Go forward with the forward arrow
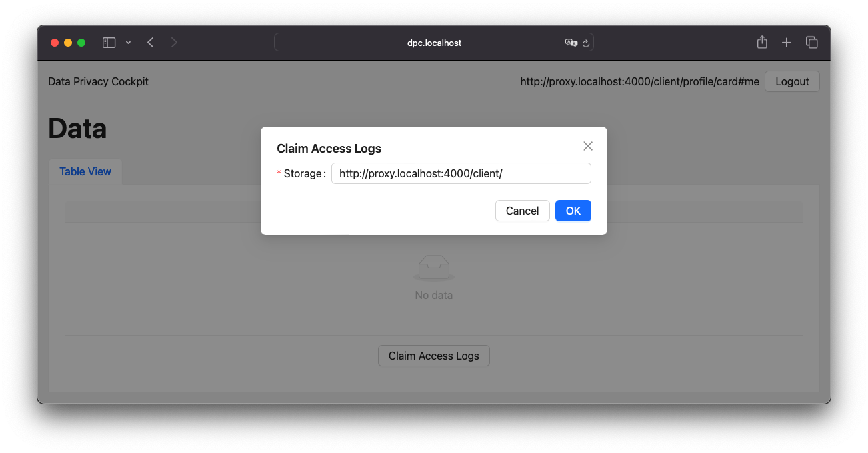 coord(174,43)
